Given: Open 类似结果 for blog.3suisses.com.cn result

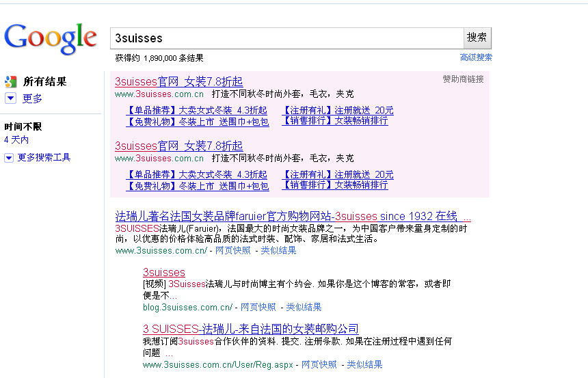Looking at the screenshot, I should [304, 307].
